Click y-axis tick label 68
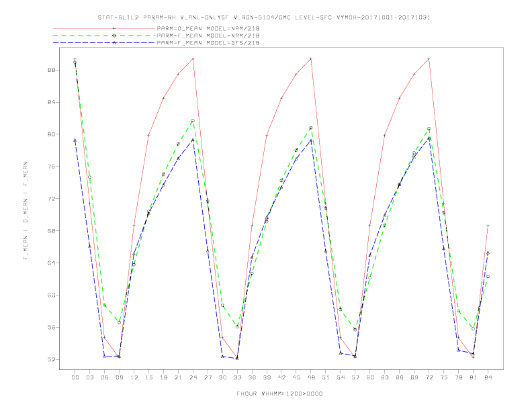 52,230
